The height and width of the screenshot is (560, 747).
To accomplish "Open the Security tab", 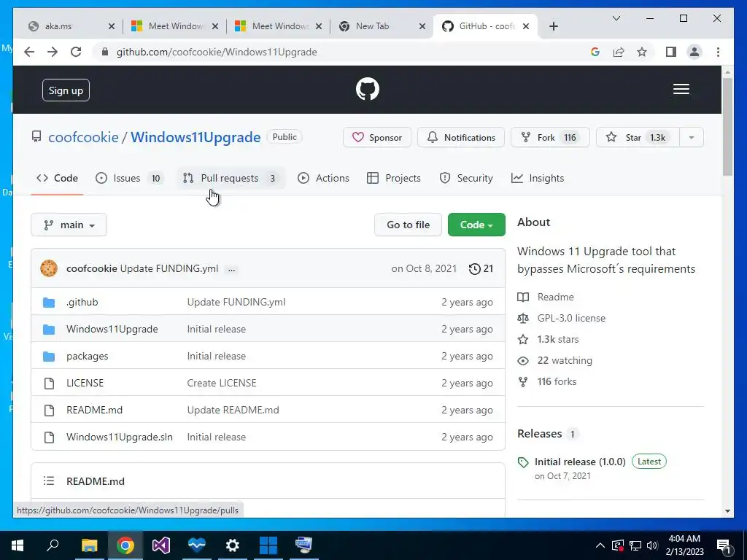I will click(x=466, y=178).
